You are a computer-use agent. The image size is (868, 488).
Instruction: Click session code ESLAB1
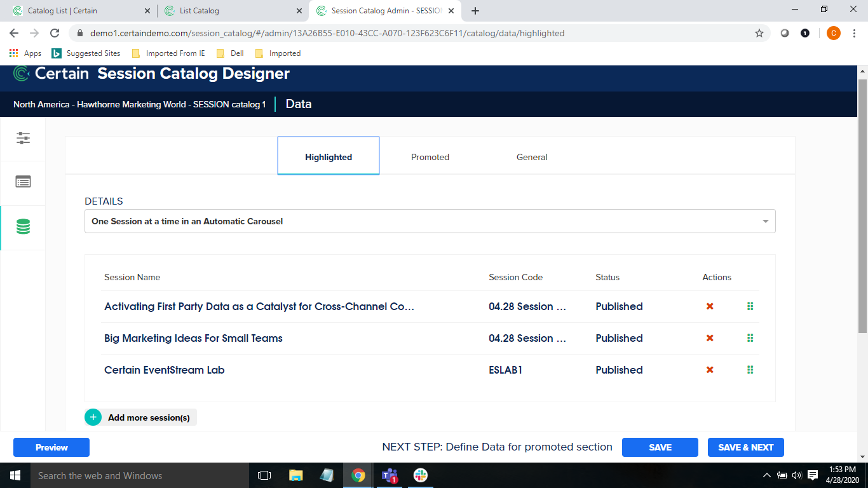[506, 370]
